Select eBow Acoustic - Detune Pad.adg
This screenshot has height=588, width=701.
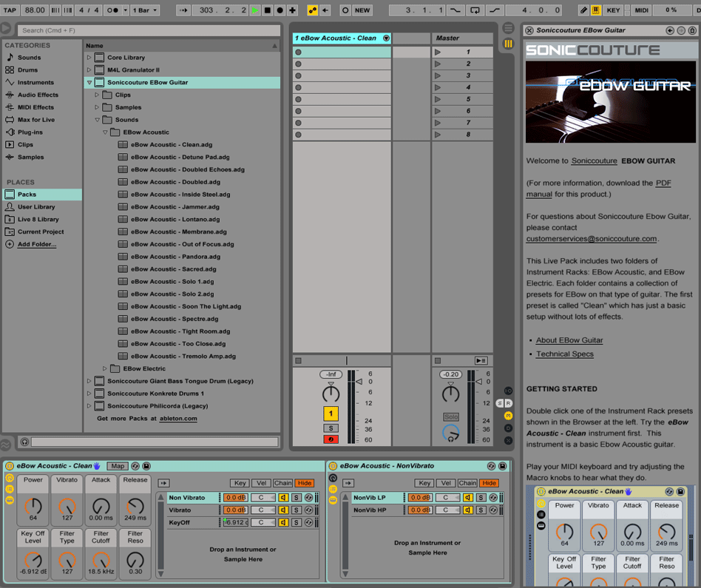click(x=180, y=157)
